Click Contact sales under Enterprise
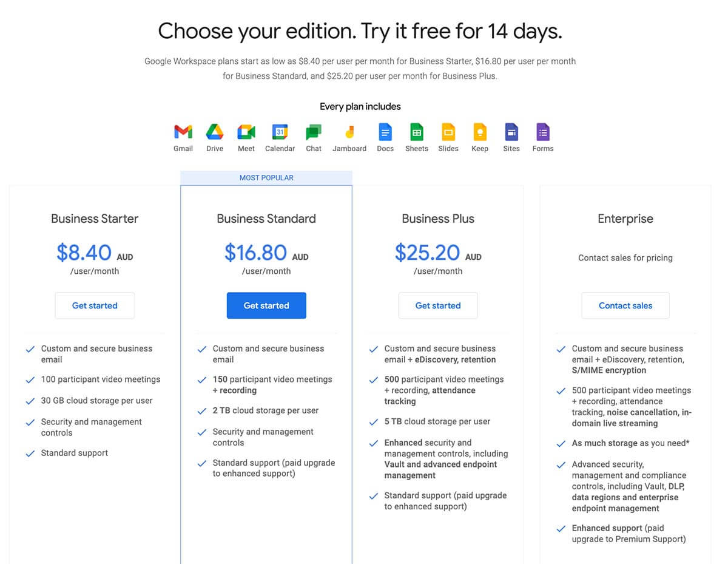The width and height of the screenshot is (728, 564). [x=625, y=305]
